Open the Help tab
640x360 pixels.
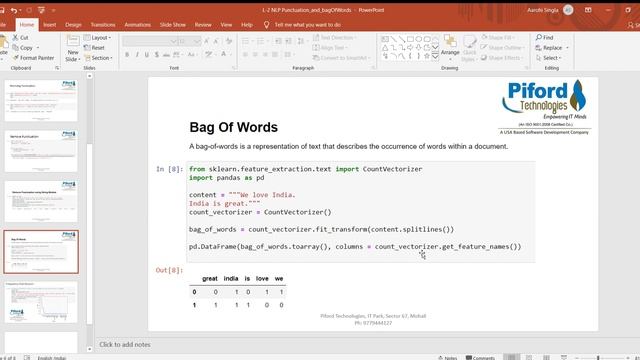(247, 25)
